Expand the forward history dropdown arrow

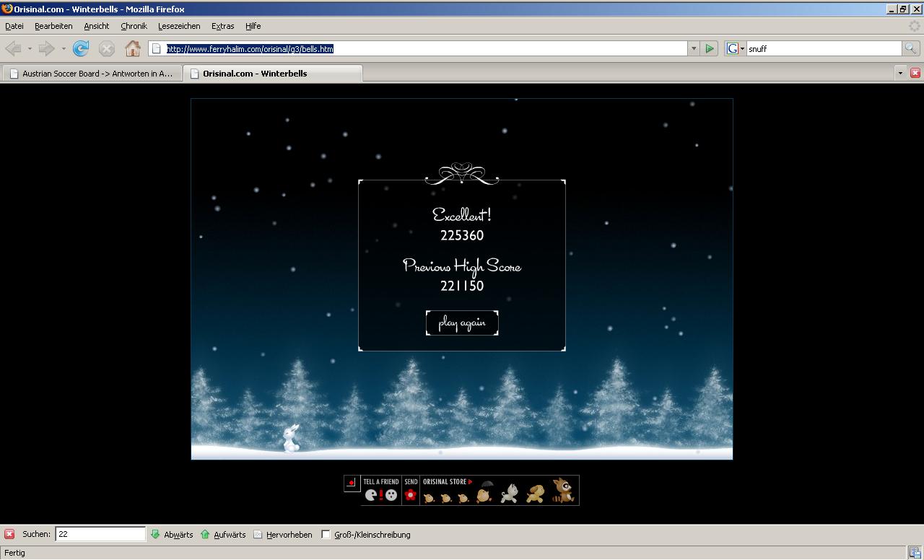(64, 48)
